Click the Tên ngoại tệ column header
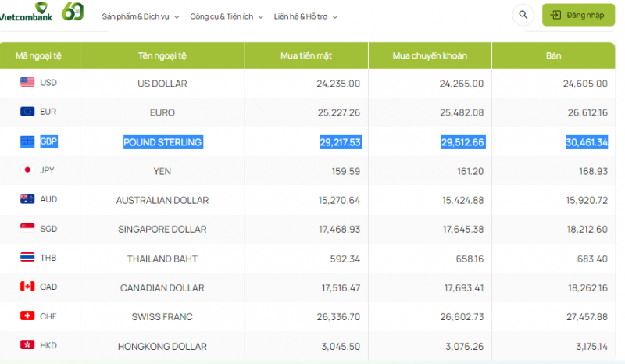The height and width of the screenshot is (364, 625). [162, 55]
